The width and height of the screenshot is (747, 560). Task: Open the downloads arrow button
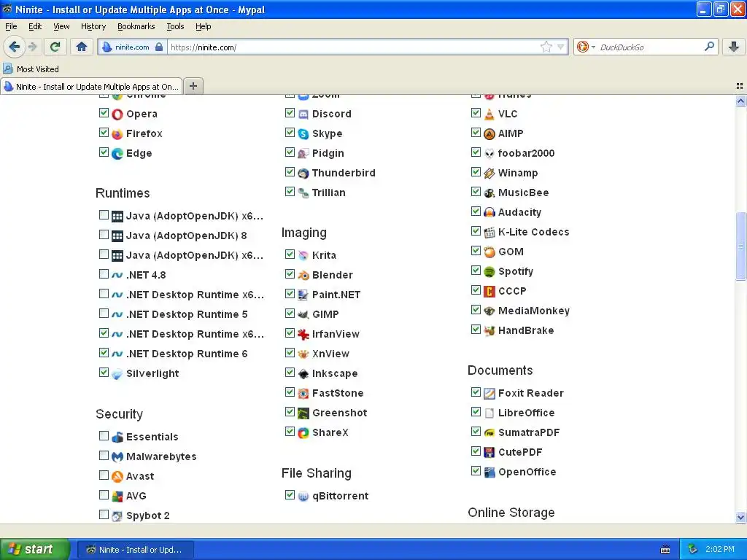[734, 47]
